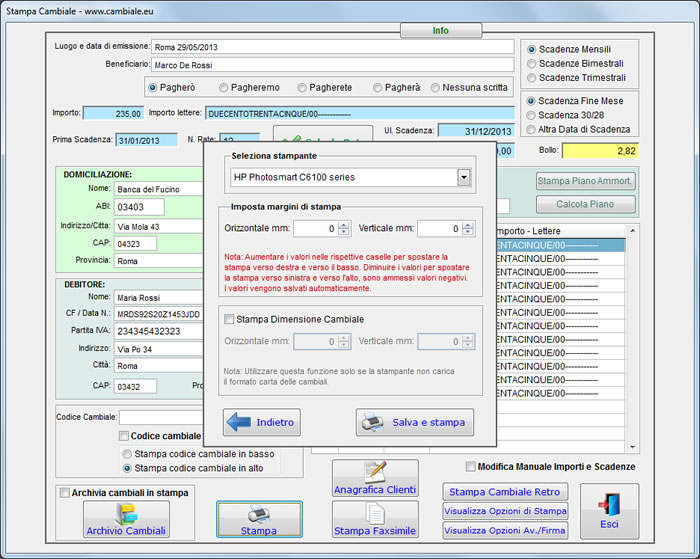Click the Beneficiario field with Marco De Rossi

(x=333, y=65)
